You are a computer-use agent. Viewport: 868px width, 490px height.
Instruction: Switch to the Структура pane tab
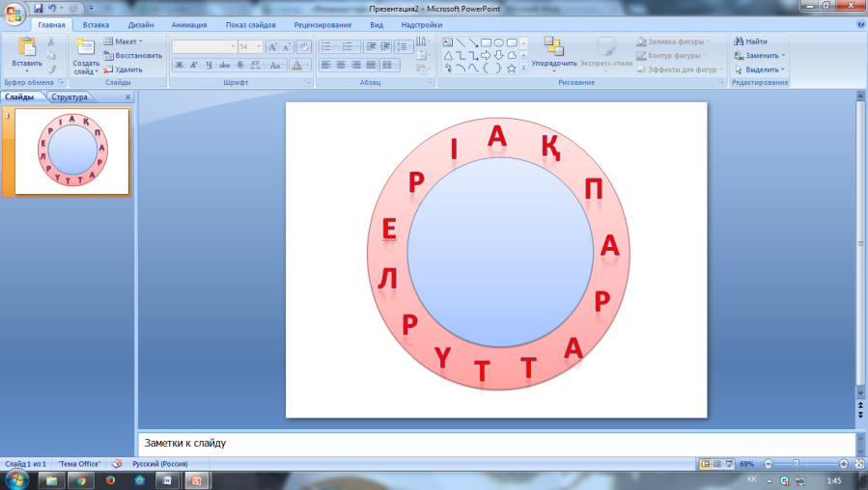70,97
